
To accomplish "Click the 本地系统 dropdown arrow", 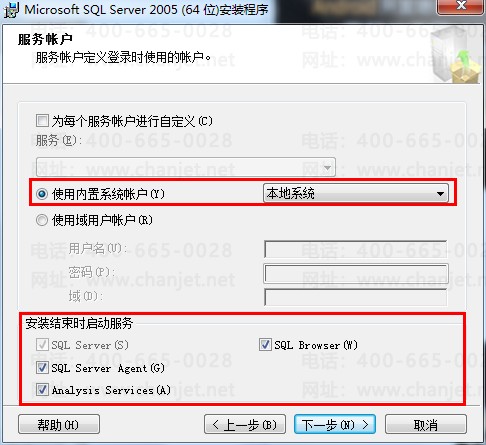I will [440, 194].
